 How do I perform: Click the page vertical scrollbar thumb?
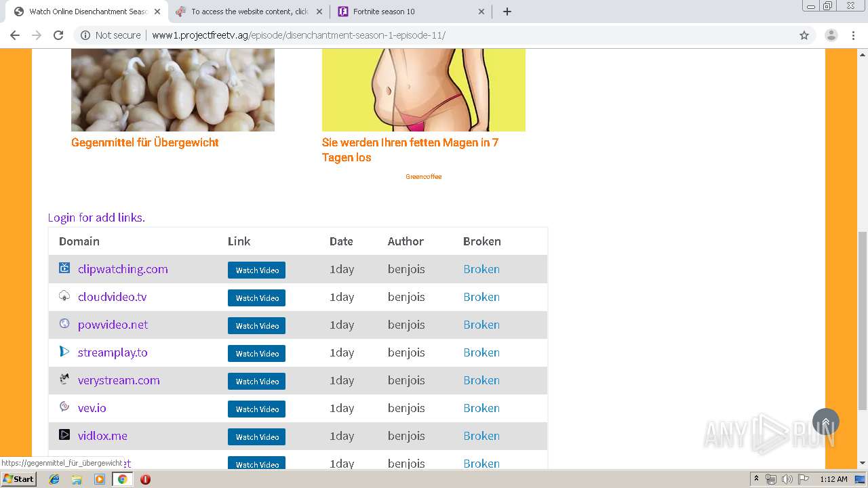point(862,321)
